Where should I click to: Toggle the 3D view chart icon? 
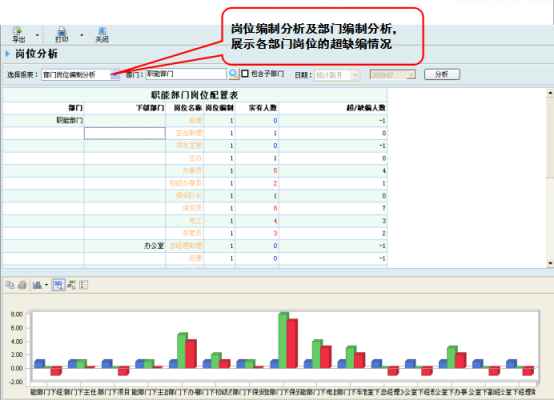click(59, 285)
